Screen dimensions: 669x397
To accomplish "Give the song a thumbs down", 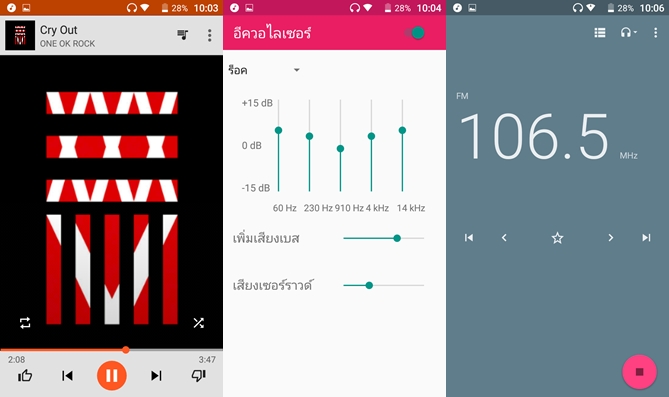I will click(x=198, y=376).
